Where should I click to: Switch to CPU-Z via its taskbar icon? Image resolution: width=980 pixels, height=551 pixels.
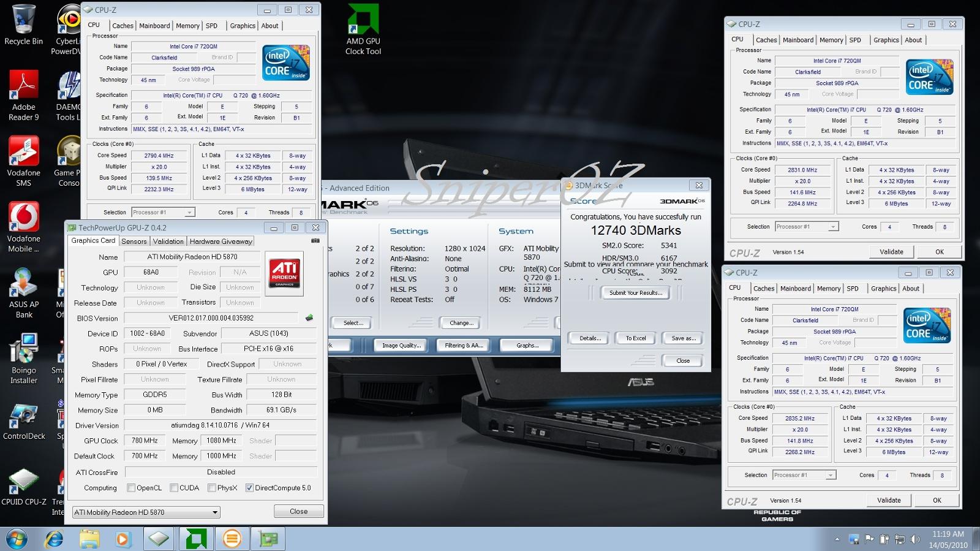[159, 539]
